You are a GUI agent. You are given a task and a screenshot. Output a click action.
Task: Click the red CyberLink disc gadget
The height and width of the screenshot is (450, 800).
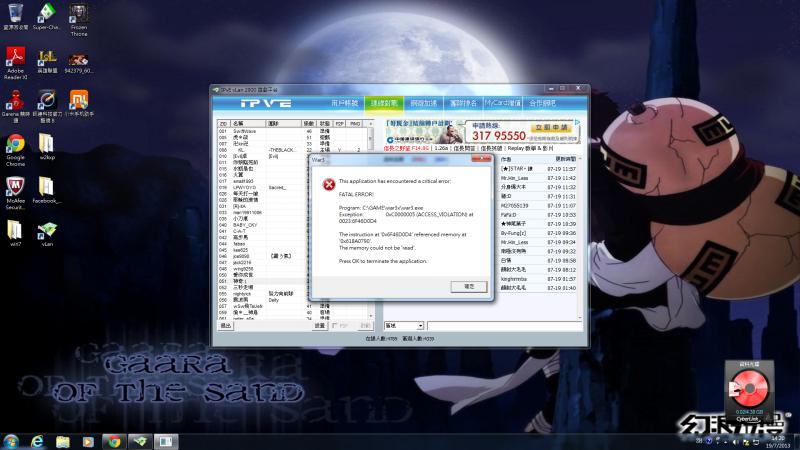click(x=749, y=389)
